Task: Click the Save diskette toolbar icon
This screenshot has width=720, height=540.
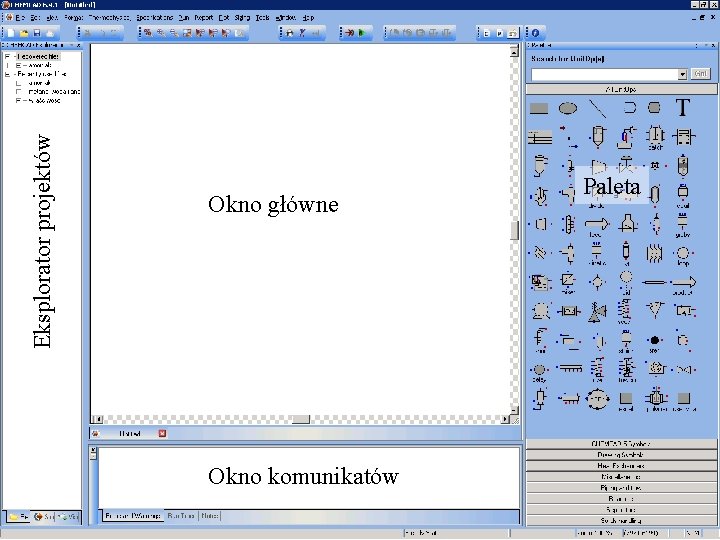Action: 37,33
